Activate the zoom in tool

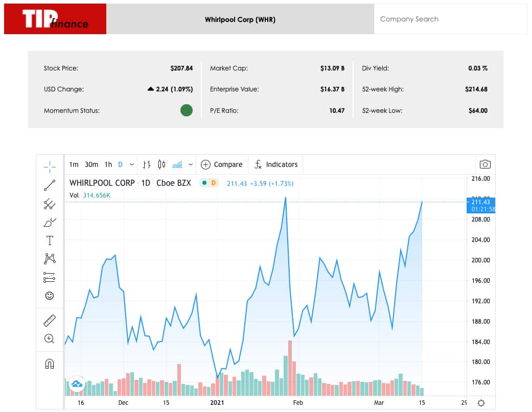[x=50, y=338]
